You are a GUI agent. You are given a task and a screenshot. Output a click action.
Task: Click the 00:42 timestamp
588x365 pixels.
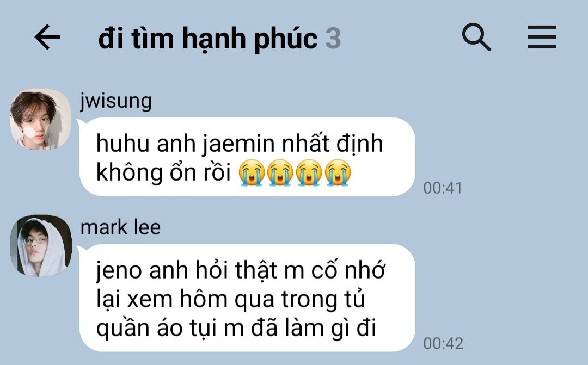coord(443,344)
